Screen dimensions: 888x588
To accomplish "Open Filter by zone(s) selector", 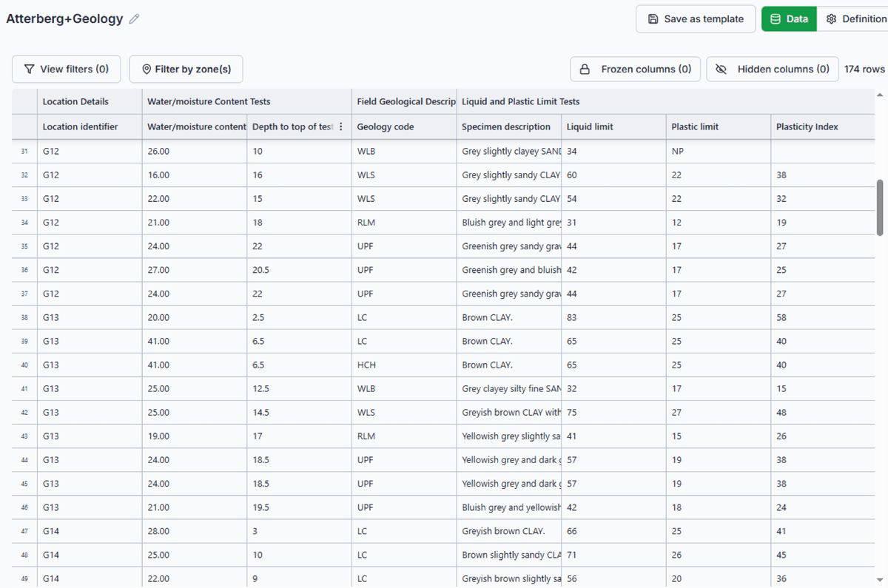I will 186,69.
